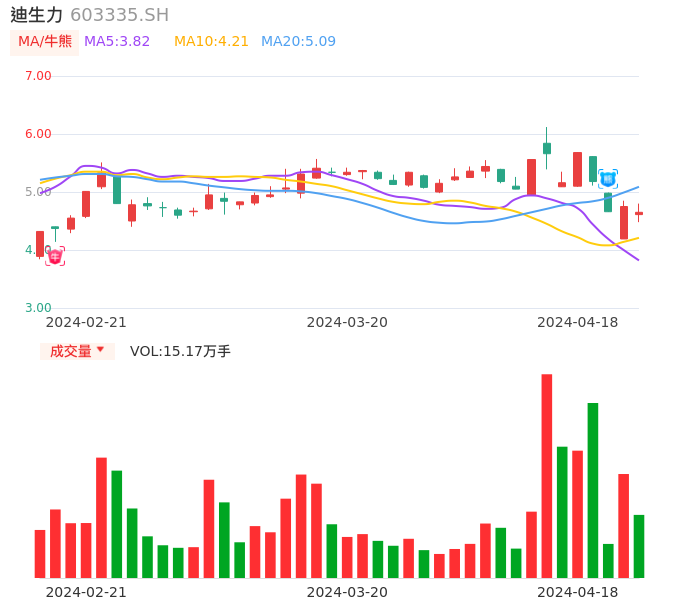Image resolution: width=686 pixels, height=606 pixels.
Task: Click the 3.00 price axis label
Action: (x=38, y=308)
